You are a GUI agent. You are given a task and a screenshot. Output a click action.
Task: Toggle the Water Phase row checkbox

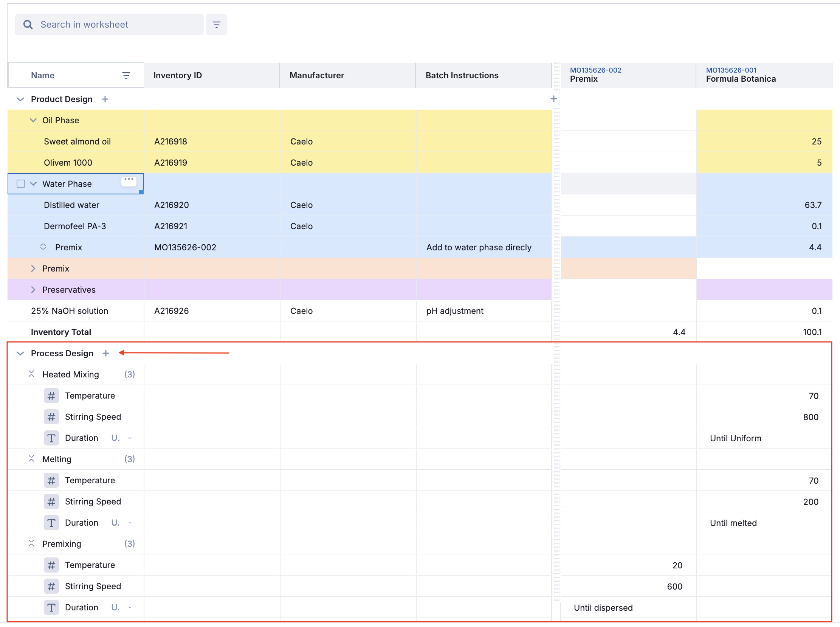click(21, 184)
